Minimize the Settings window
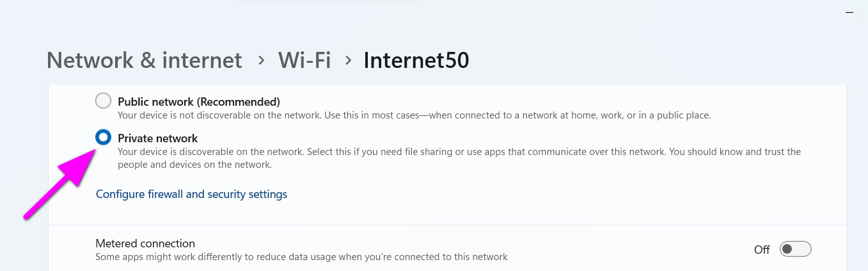868x271 pixels. tap(849, 12)
